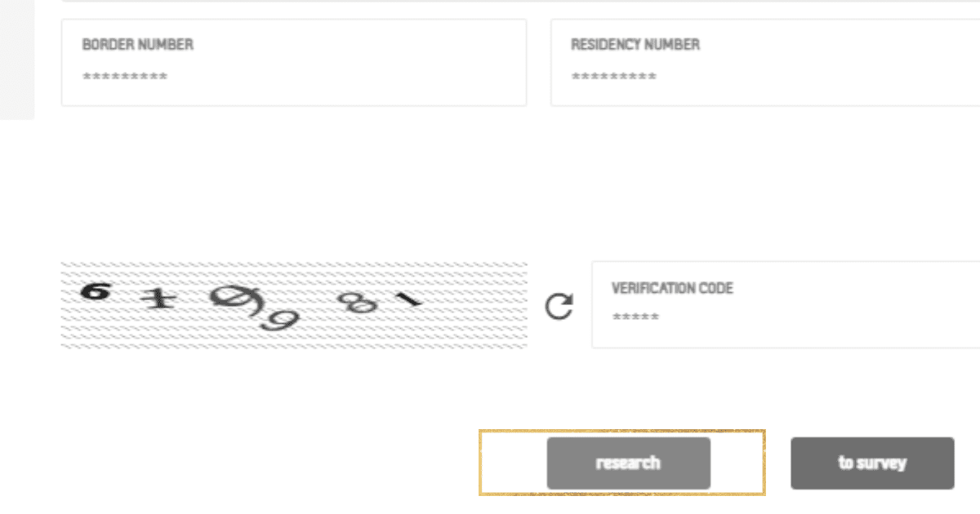Click the Residency Number label text
The image size is (980, 514).
tap(635, 45)
